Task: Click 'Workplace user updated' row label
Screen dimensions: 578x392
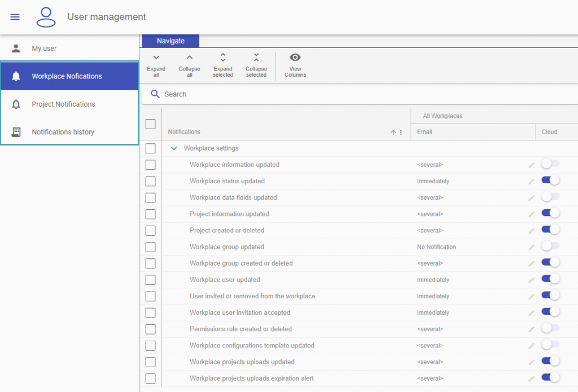Action: 225,280
